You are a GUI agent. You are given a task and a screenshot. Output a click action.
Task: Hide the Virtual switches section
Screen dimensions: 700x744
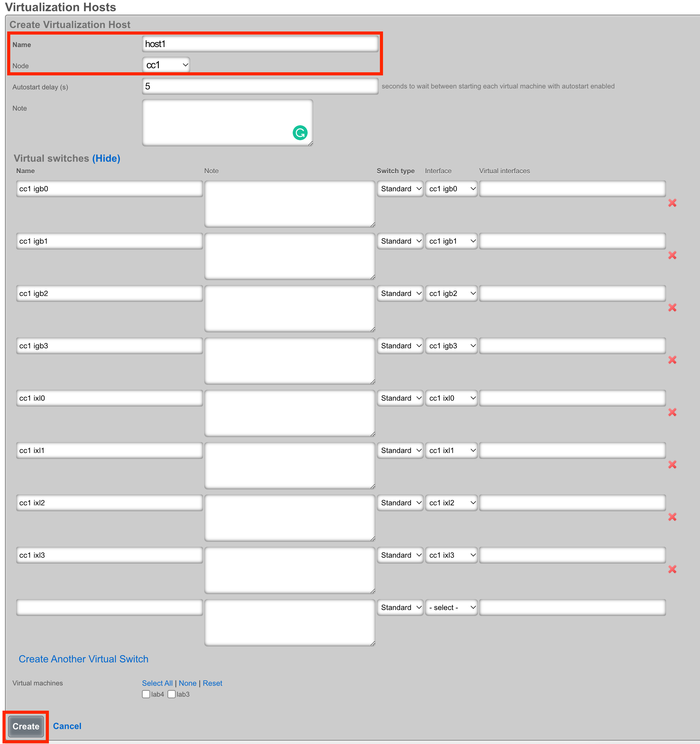click(x=106, y=158)
